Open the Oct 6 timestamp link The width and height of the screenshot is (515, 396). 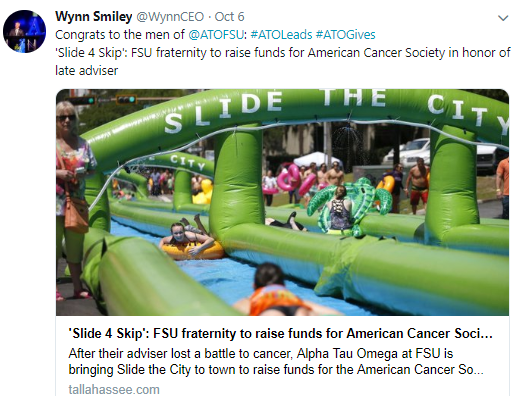[229, 17]
